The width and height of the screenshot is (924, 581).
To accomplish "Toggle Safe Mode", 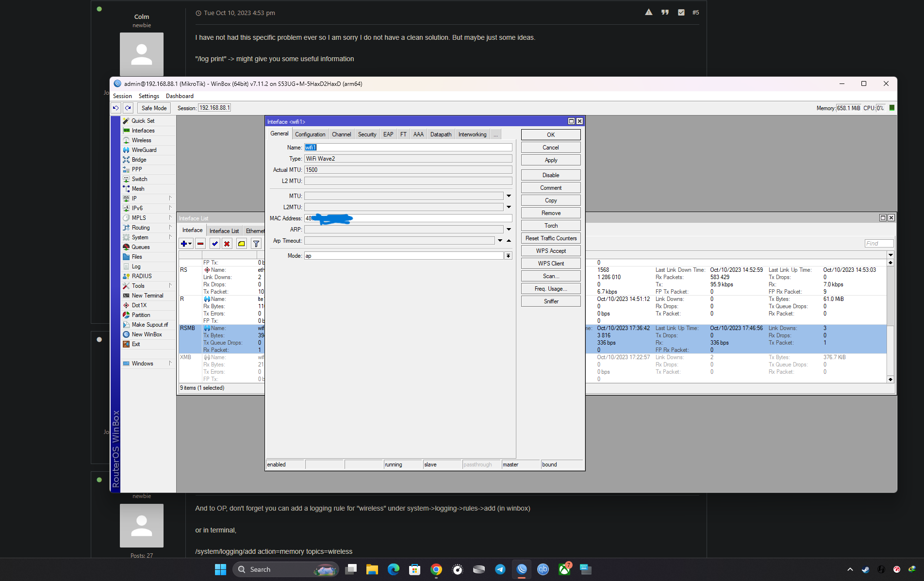I will click(154, 108).
